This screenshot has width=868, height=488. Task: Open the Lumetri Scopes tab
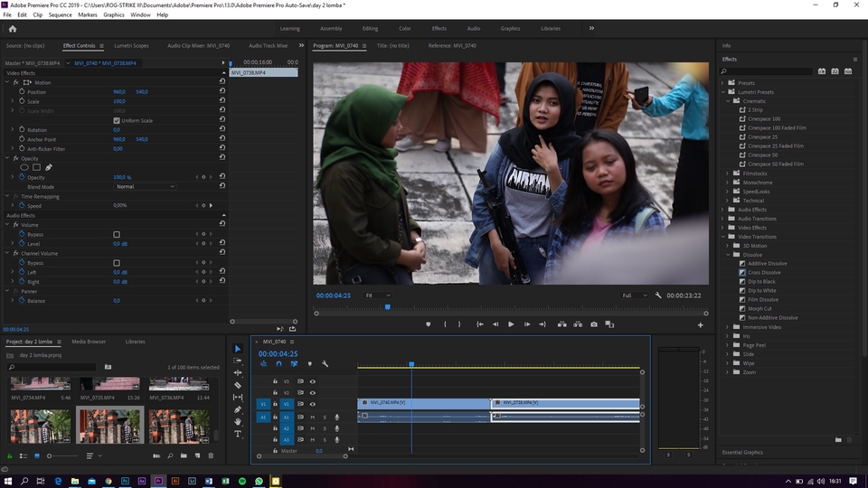131,45
